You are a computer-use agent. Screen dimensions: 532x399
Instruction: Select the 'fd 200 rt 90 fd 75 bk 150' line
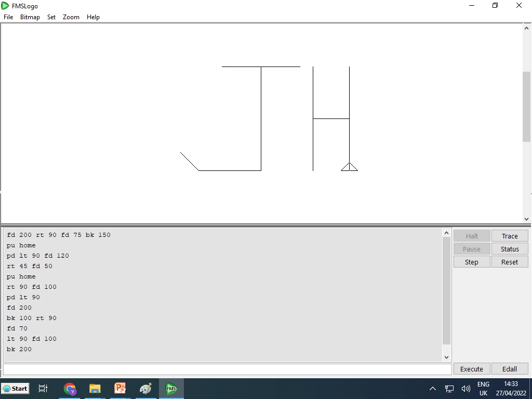pos(58,235)
